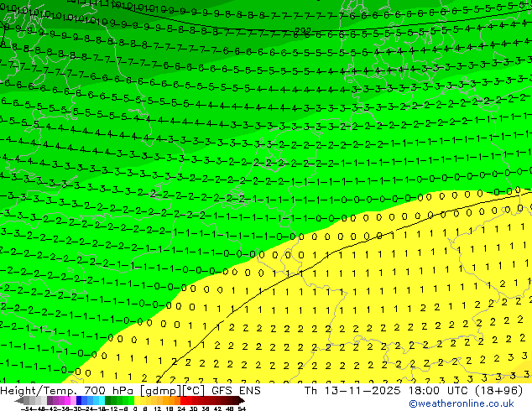
Task: Click the yellow swatch in the legend
Action: [x=137, y=401]
